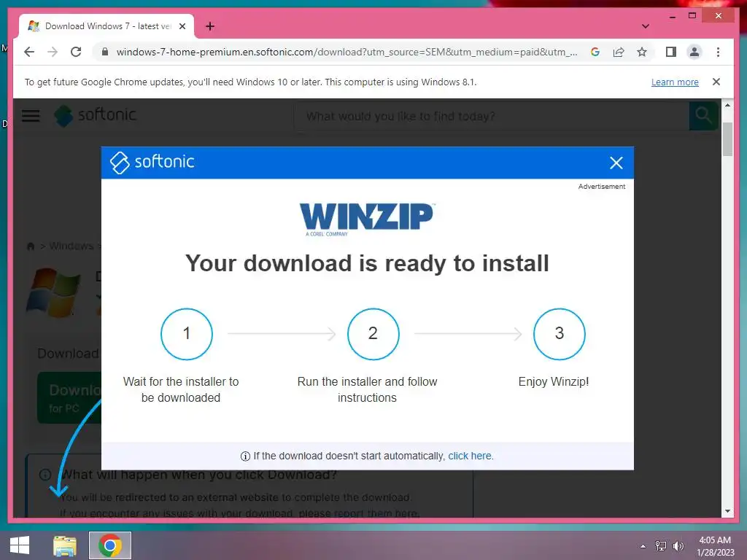Open the 'Learn more' Chrome update link
The width and height of the screenshot is (747, 560).
click(x=675, y=82)
